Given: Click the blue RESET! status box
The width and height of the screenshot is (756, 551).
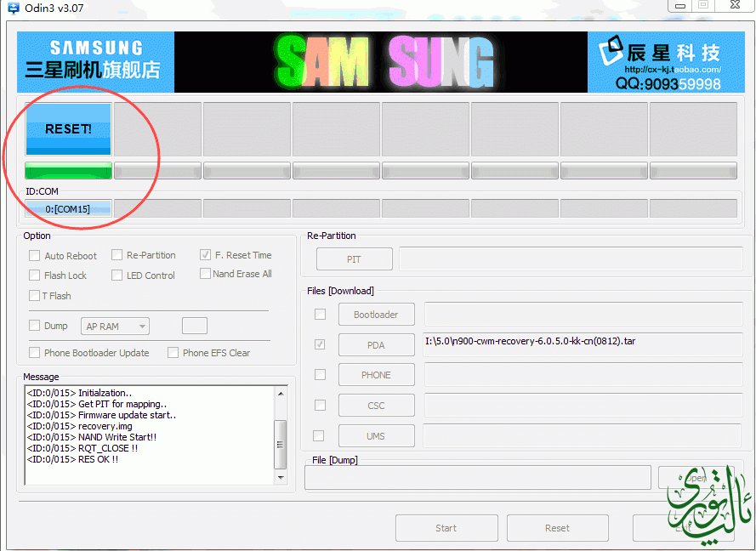Looking at the screenshot, I should 69,128.
